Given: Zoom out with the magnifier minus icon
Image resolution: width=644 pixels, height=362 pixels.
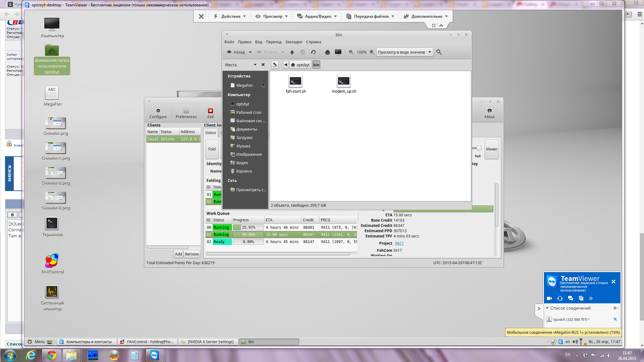Looking at the screenshot, I should [x=351, y=52].
